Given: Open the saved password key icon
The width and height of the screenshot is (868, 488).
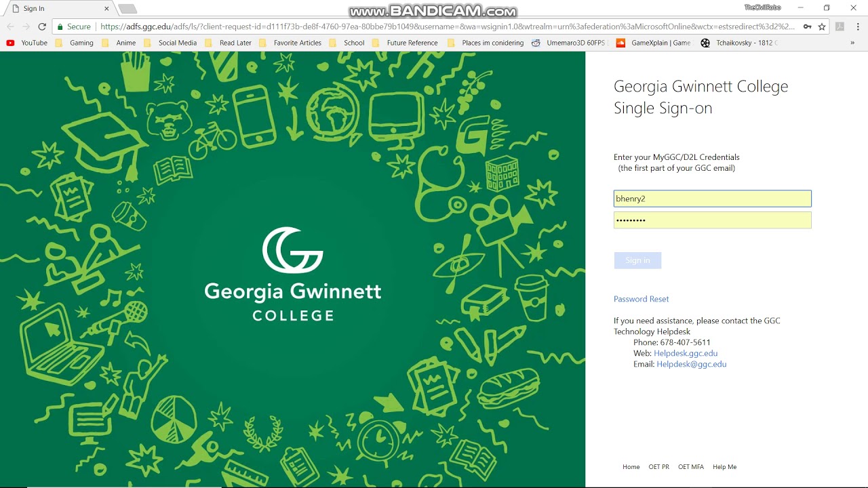Looking at the screenshot, I should tap(807, 26).
